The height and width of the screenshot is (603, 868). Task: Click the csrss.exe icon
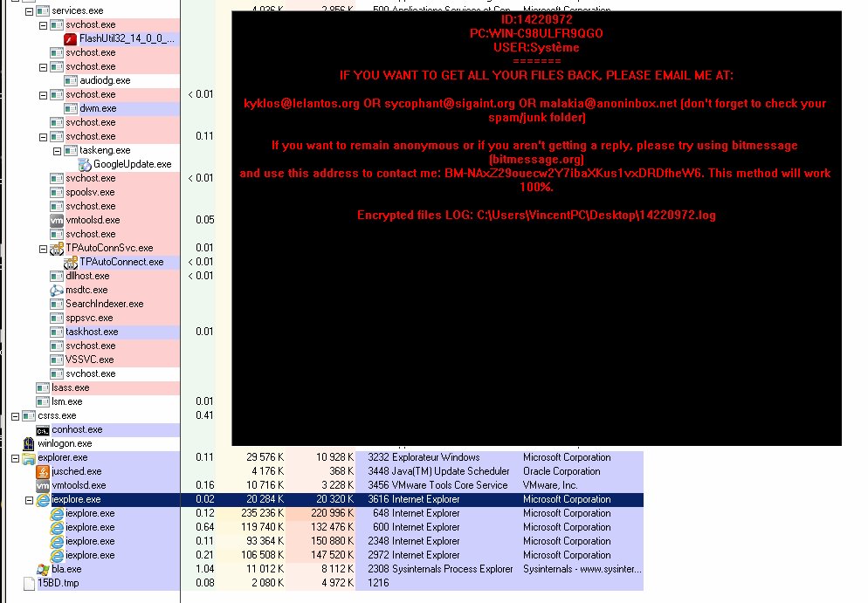pyautogui.click(x=29, y=416)
